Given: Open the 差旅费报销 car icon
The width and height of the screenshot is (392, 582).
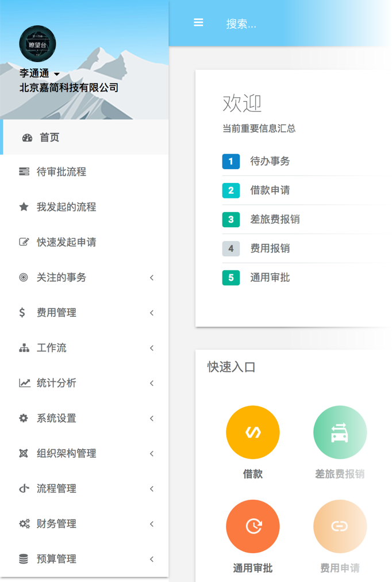Looking at the screenshot, I should 340,432.
